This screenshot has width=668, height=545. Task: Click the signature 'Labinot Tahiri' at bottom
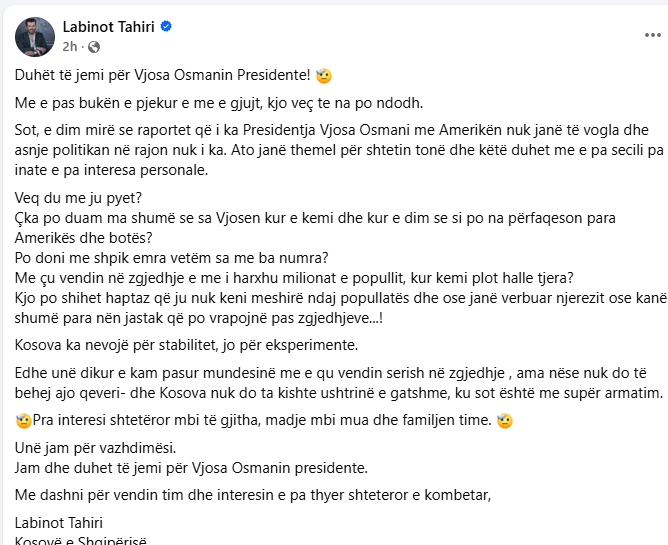pos(62,522)
